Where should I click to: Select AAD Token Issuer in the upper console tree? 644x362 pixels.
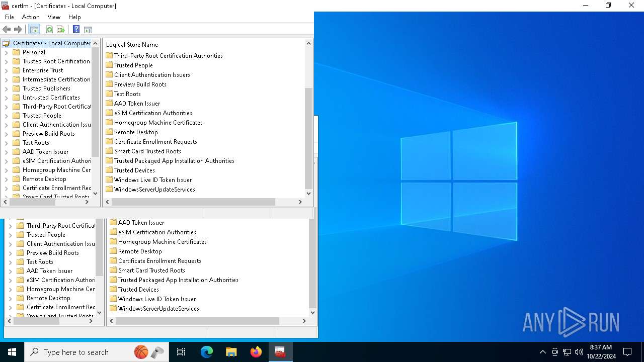(x=45, y=152)
